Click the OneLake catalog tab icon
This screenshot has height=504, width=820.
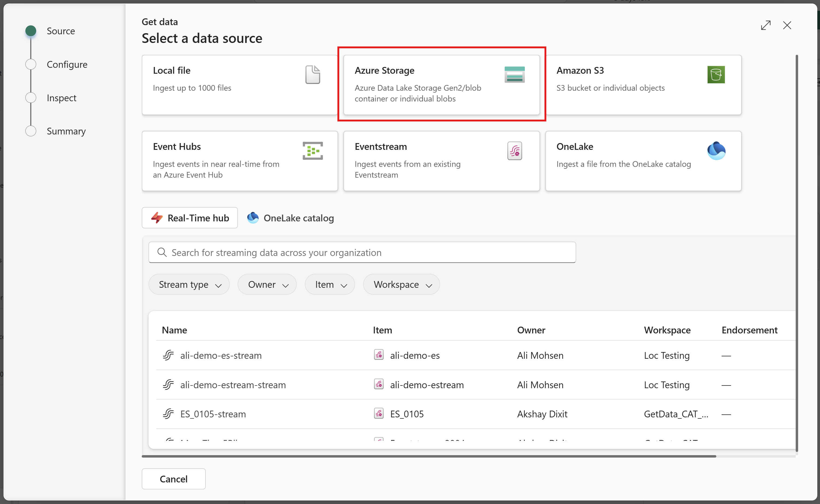253,218
